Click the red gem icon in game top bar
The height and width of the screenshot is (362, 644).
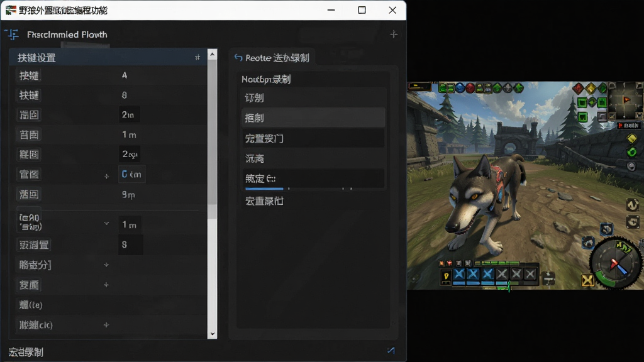pos(470,87)
